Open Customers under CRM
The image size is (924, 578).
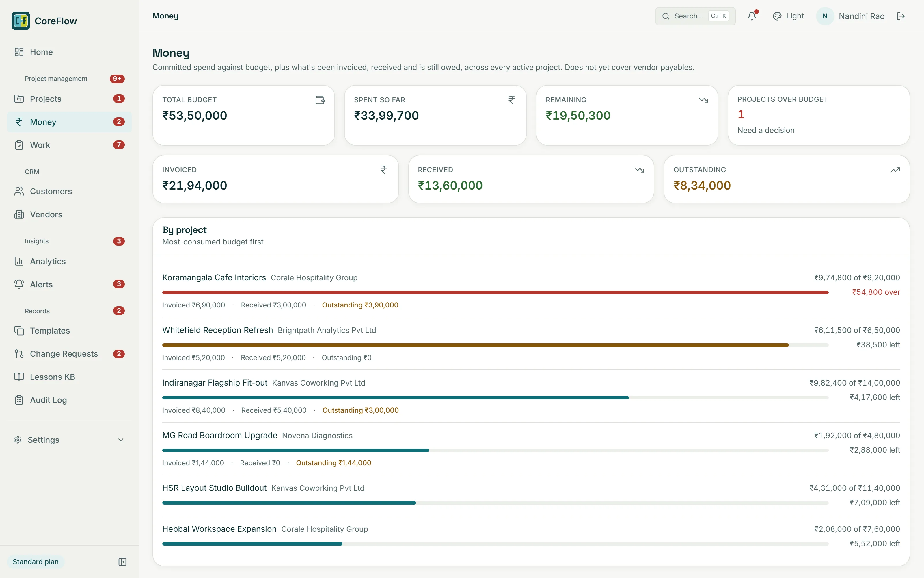click(x=69, y=191)
